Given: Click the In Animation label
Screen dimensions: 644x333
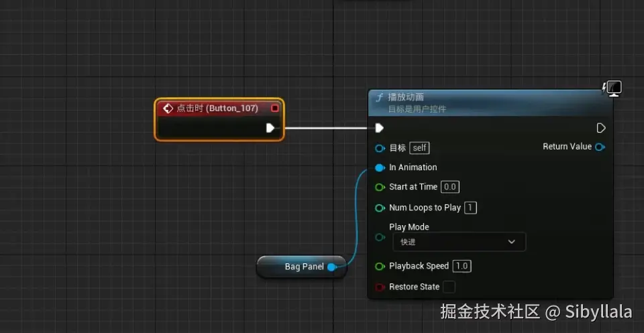Looking at the screenshot, I should pyautogui.click(x=413, y=168).
